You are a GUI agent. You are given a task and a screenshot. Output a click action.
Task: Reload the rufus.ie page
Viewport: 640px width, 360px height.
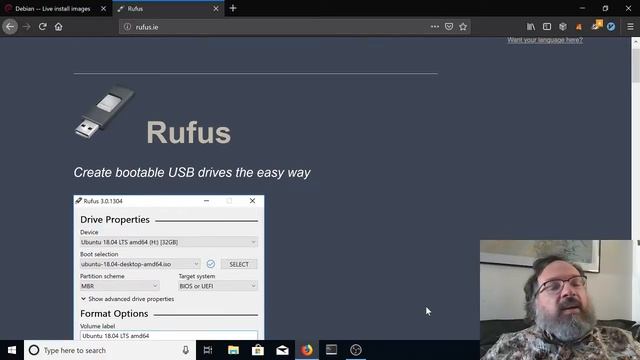[x=42, y=27]
